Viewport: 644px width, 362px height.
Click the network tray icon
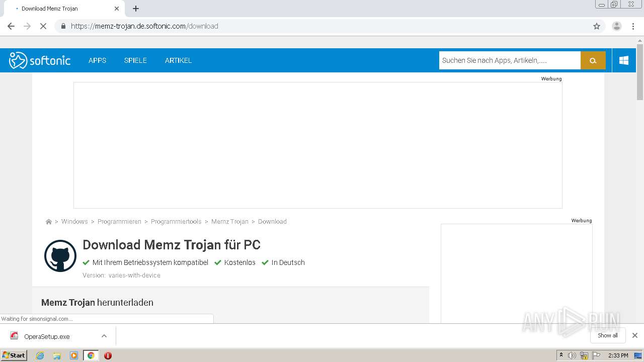pos(584,355)
